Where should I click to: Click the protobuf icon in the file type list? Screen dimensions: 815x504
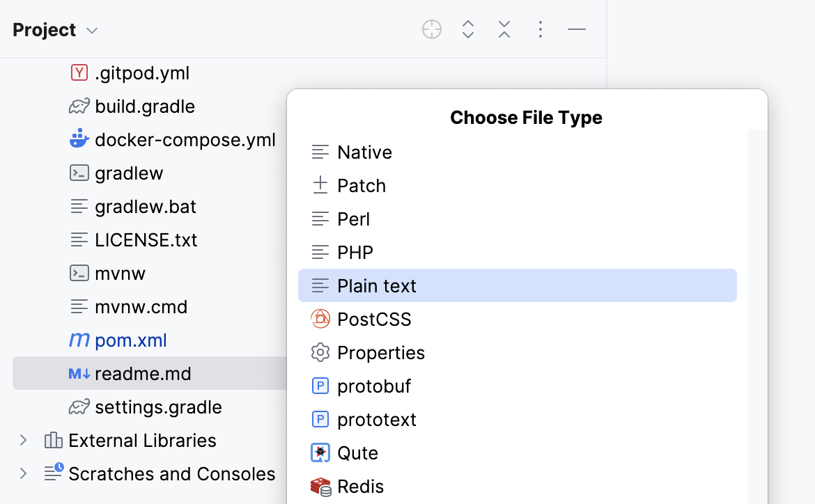click(320, 386)
